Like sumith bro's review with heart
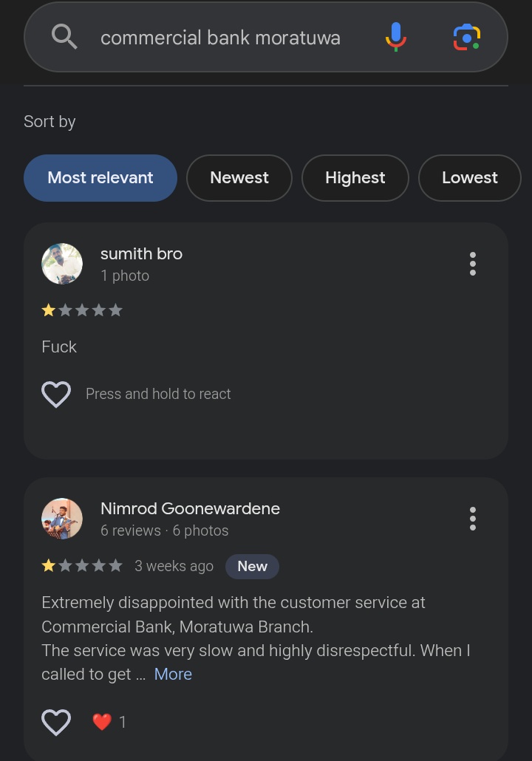532x761 pixels. pos(56,395)
